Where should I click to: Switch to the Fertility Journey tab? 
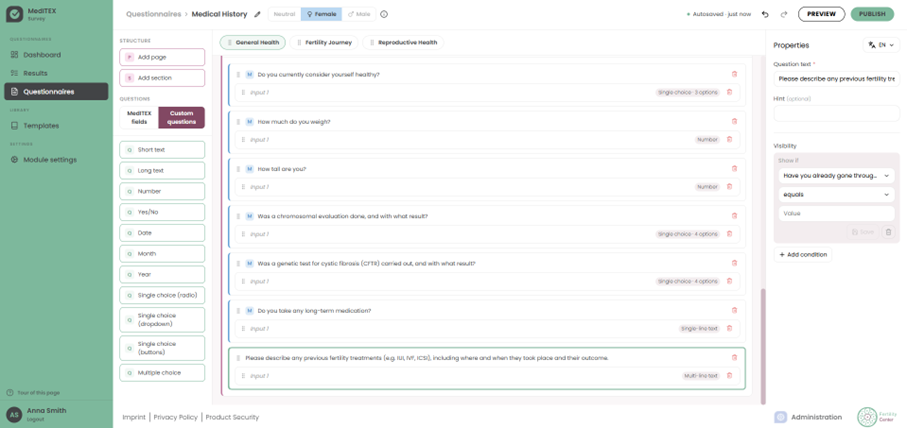click(x=324, y=42)
